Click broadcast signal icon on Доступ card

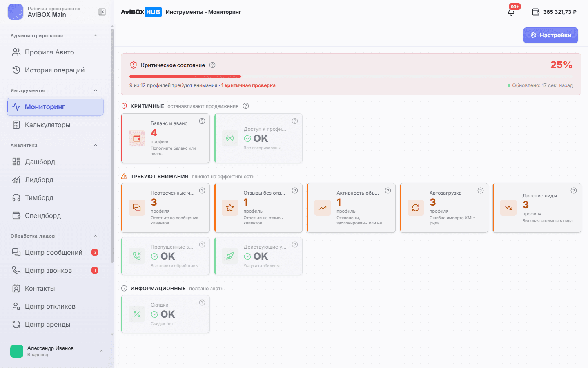click(x=230, y=138)
